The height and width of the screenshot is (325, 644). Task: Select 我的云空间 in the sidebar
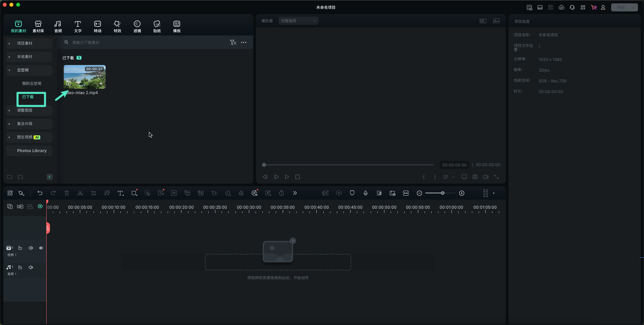click(32, 83)
